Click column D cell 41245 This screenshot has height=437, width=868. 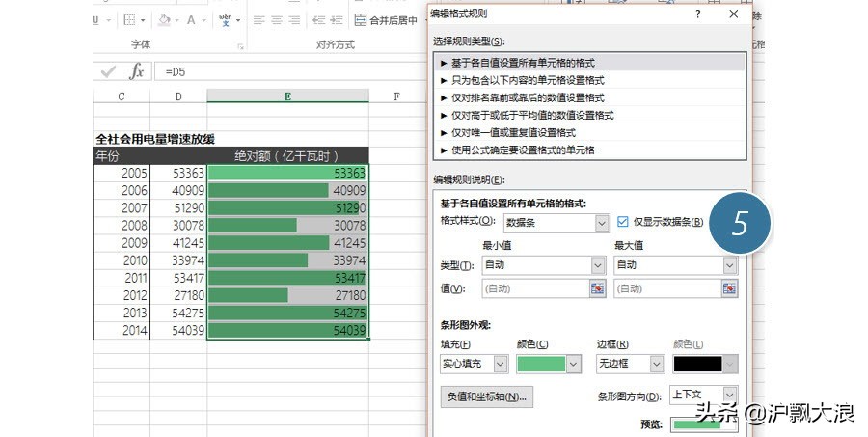point(178,243)
